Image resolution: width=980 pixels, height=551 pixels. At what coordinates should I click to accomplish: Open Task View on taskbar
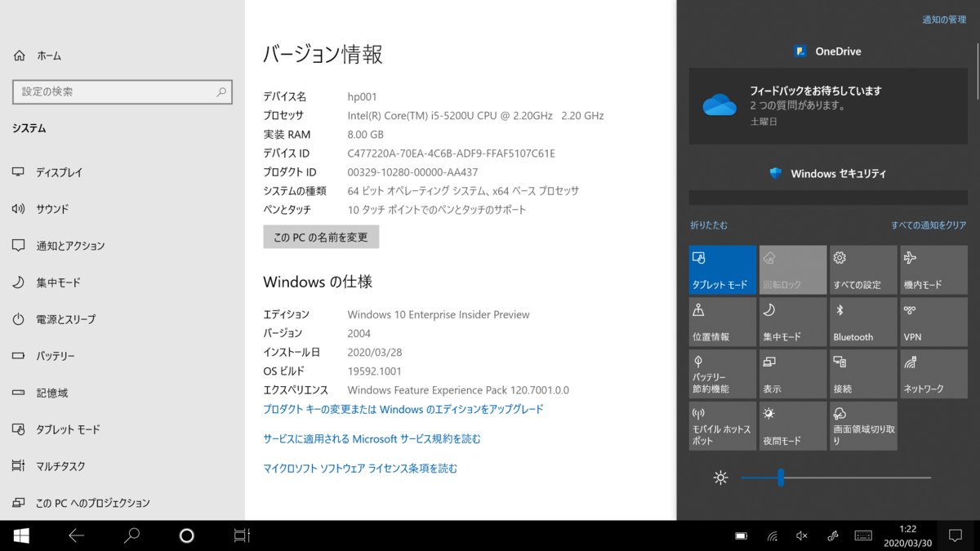[x=242, y=535]
